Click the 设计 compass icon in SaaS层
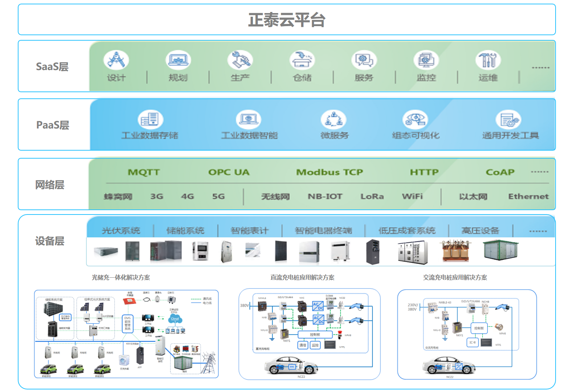 coord(116,60)
